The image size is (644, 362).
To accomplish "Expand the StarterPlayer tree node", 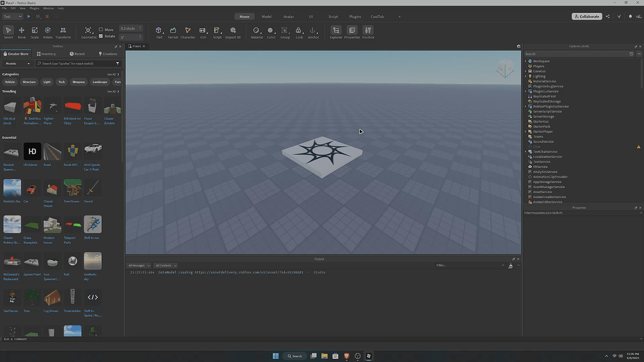I will [526, 131].
